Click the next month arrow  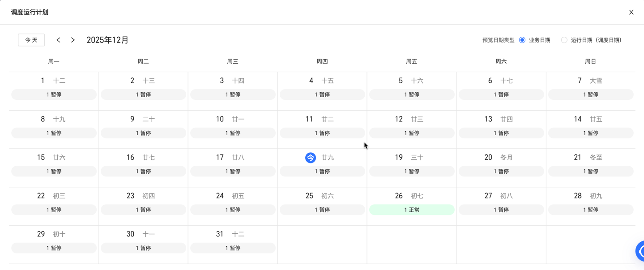(73, 40)
